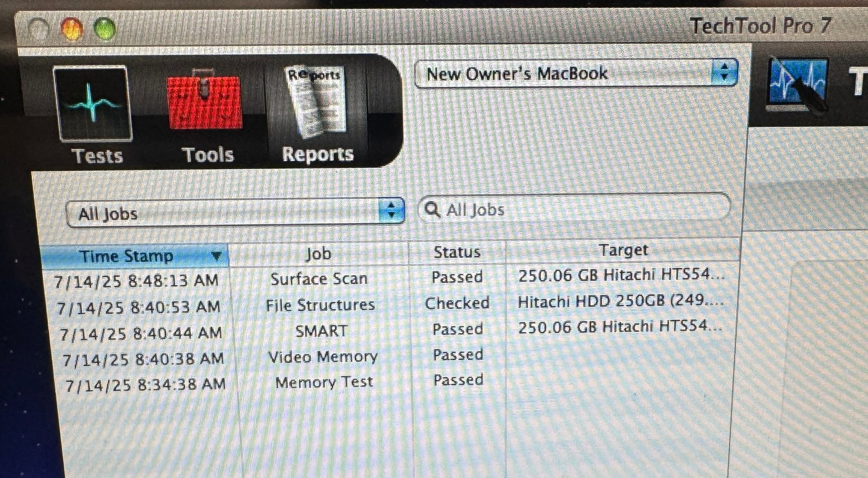Click SMART's 250.06 GB Hitachi target
Image resolution: width=868 pixels, height=478 pixels.
pyautogui.click(x=620, y=326)
